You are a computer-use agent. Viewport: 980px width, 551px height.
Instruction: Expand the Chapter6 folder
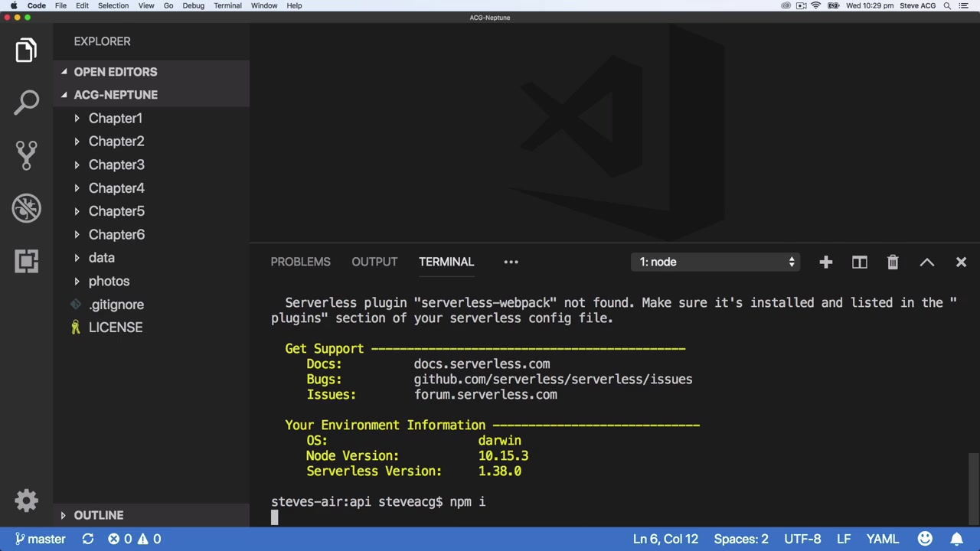coord(116,235)
